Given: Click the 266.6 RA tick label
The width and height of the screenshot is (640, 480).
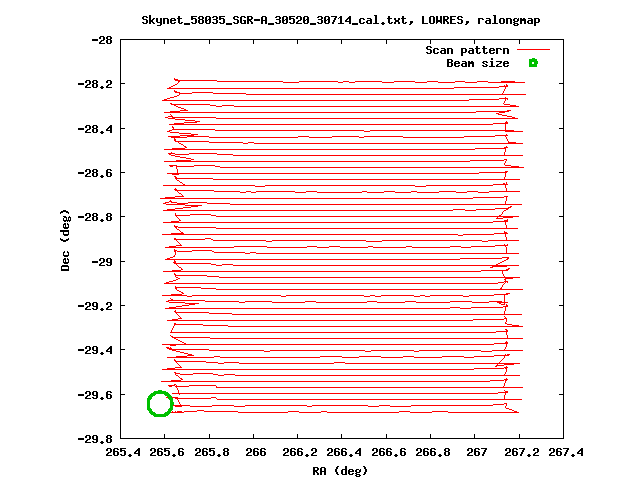Looking at the screenshot, I should pos(389,452).
